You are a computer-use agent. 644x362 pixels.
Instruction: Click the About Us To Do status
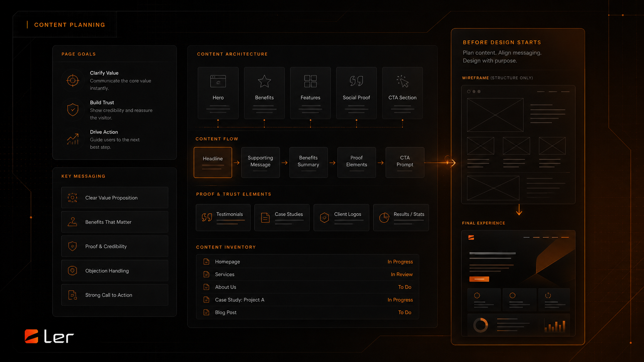405,287
